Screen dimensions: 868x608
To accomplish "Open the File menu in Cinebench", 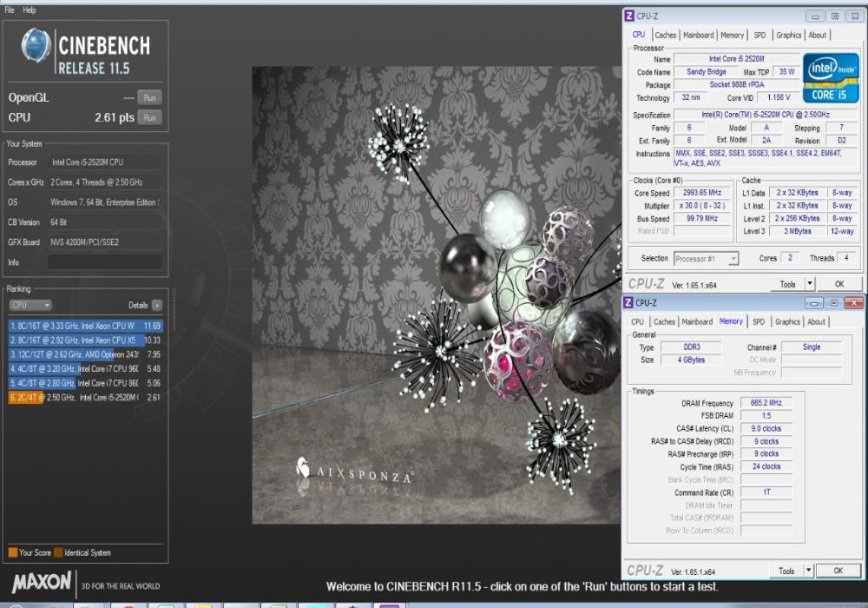I will (10, 10).
